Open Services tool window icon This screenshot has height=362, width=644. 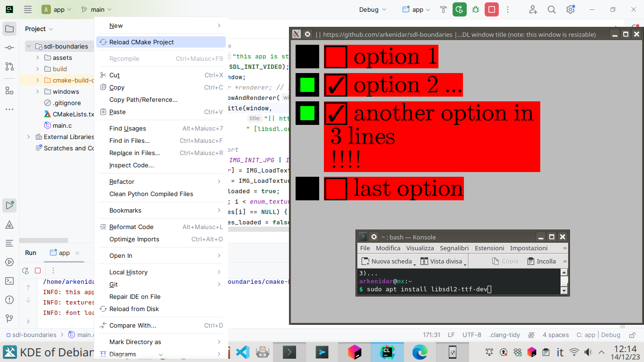[x=9, y=262]
